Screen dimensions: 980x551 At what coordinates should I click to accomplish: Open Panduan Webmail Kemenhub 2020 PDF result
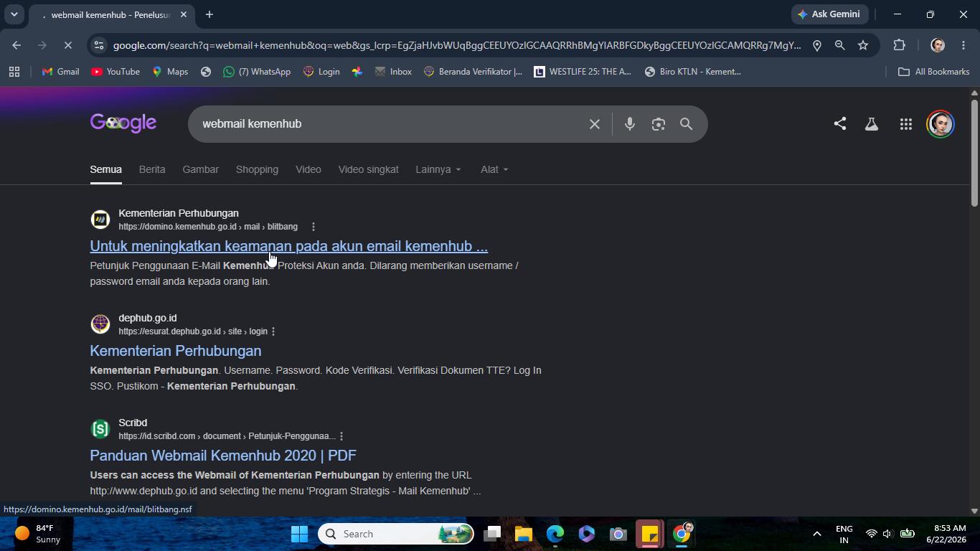click(x=223, y=456)
